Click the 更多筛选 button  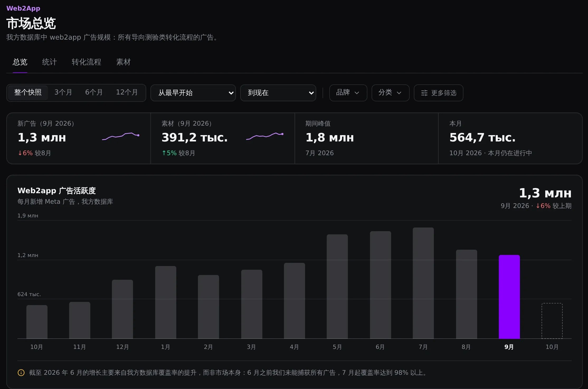(438, 93)
